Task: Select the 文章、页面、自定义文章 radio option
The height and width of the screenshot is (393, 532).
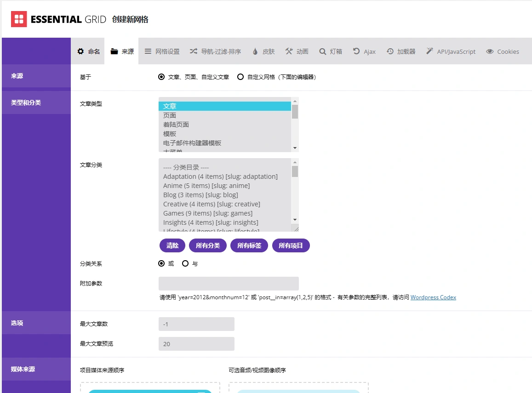Action: click(162, 77)
